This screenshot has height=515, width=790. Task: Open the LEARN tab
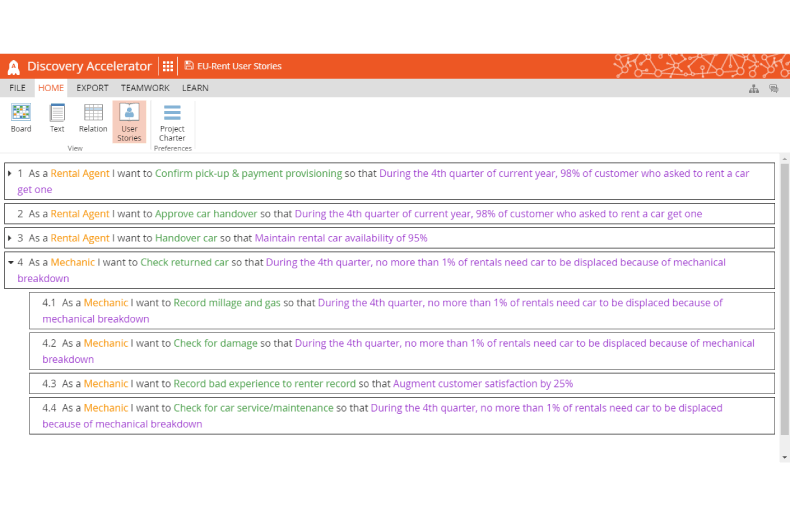(195, 88)
